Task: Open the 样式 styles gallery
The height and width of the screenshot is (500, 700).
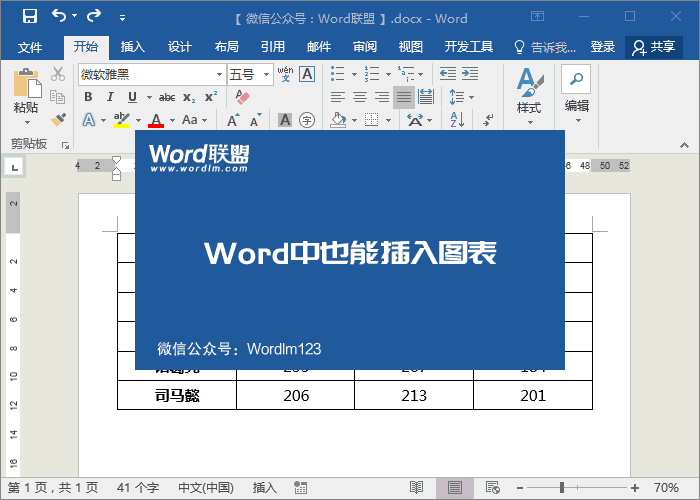Action: pos(529,96)
